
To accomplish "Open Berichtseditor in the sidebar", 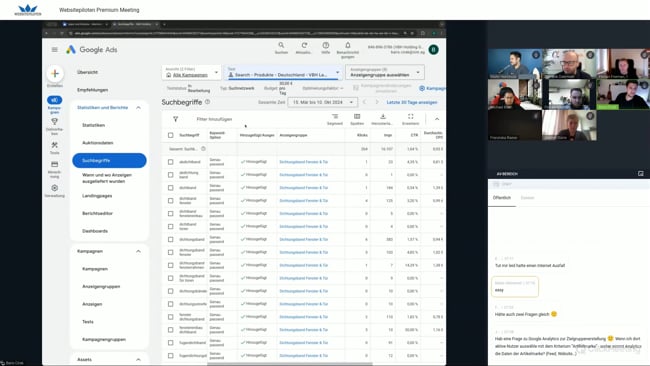I will click(97, 213).
